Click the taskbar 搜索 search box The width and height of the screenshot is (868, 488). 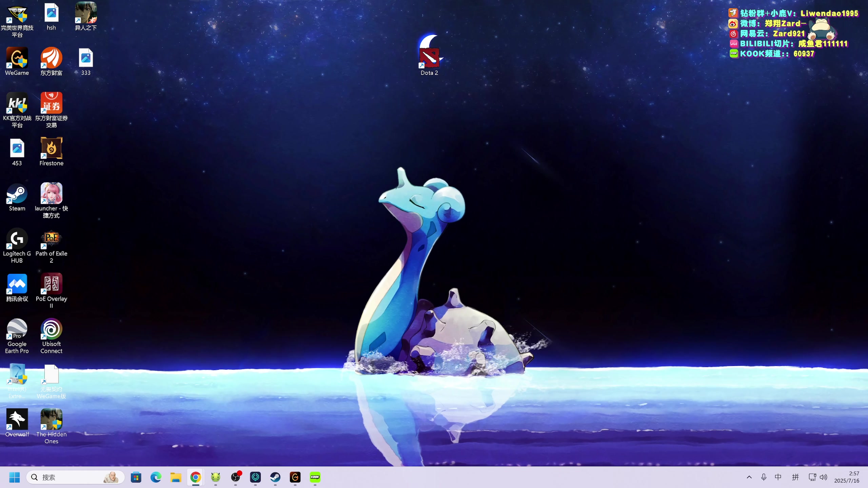point(75,477)
